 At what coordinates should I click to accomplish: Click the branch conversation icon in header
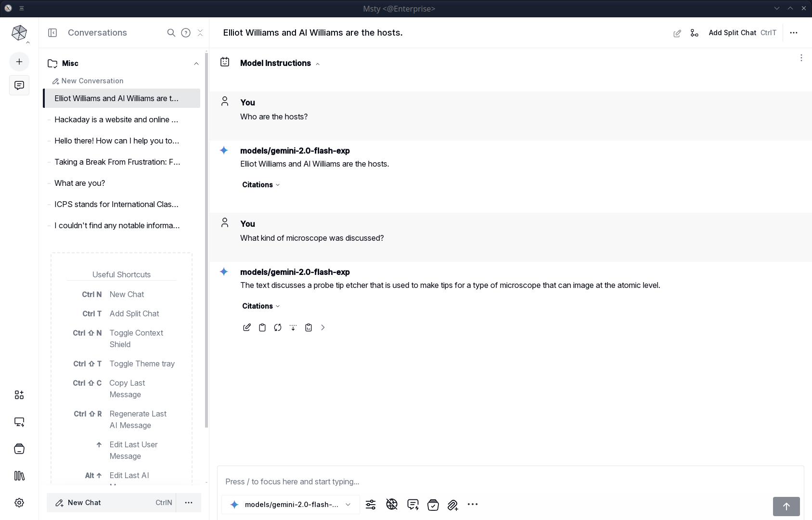click(x=694, y=33)
